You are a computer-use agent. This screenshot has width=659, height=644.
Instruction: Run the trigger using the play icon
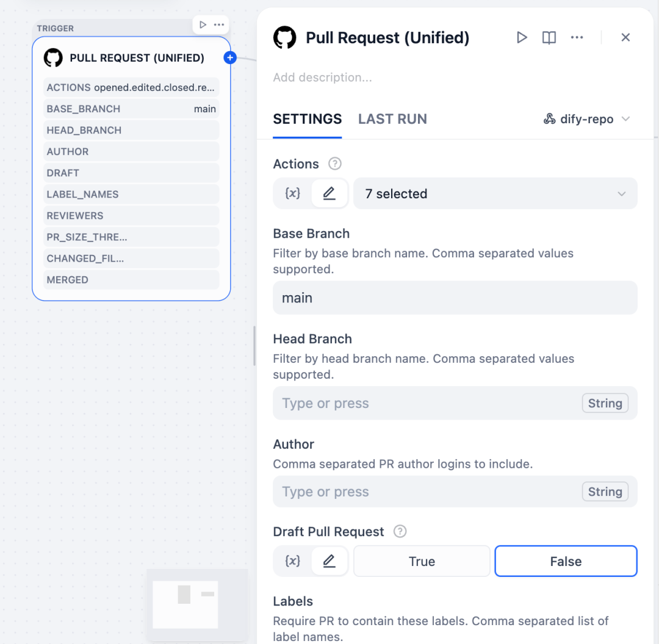pyautogui.click(x=522, y=37)
